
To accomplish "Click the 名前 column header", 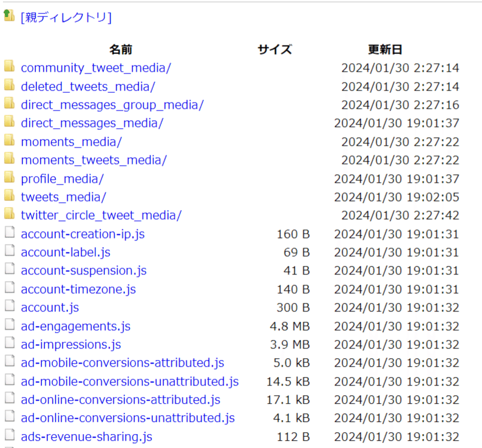I will (121, 49).
